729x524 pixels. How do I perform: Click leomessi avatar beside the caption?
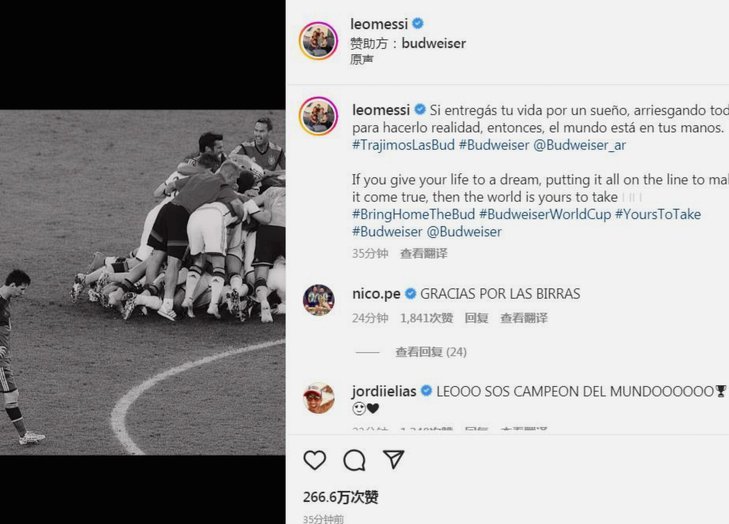(x=318, y=116)
